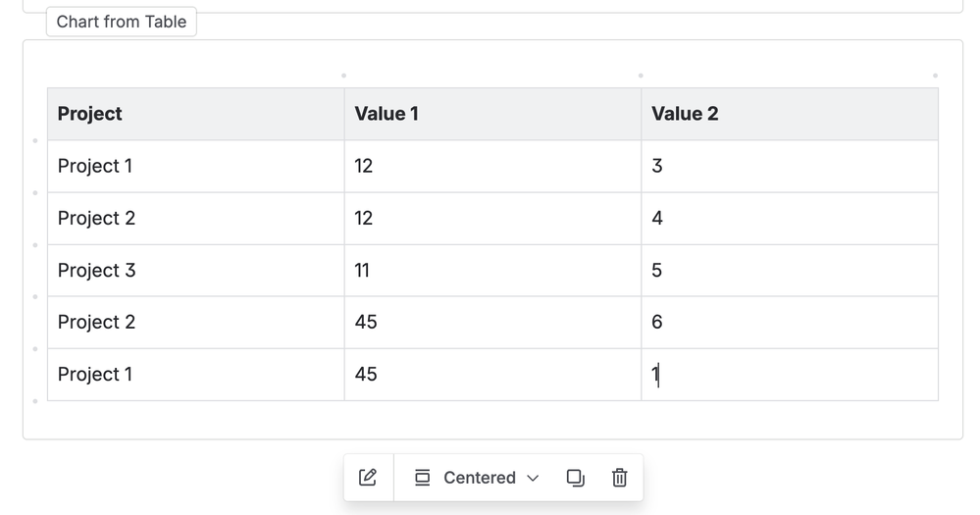Select the Value 2 cell containing 3
The width and height of the screenshot is (980, 515).
790,166
